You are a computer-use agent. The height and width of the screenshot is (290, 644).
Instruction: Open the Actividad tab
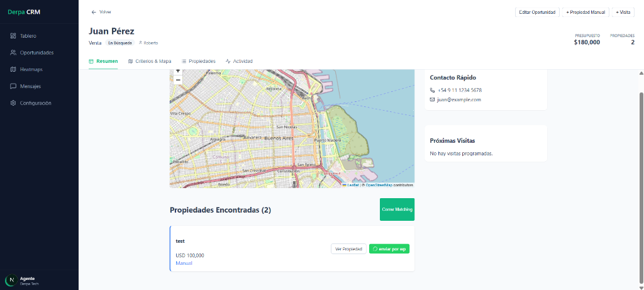click(x=239, y=61)
